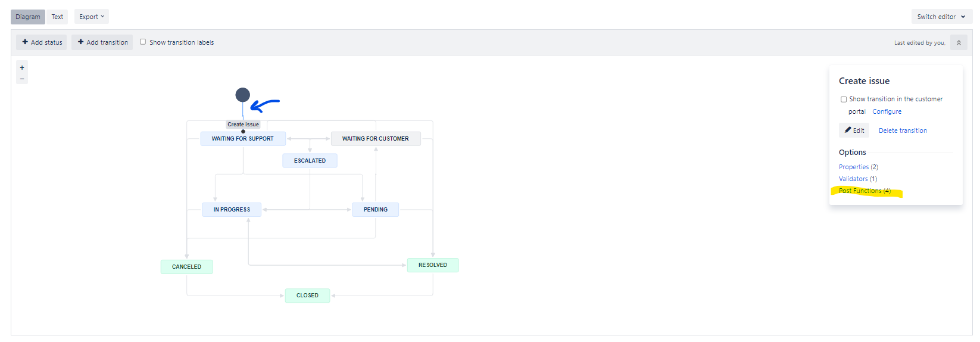Select the Create issue transition label
Viewport: 980px width, 342px height.
243,125
